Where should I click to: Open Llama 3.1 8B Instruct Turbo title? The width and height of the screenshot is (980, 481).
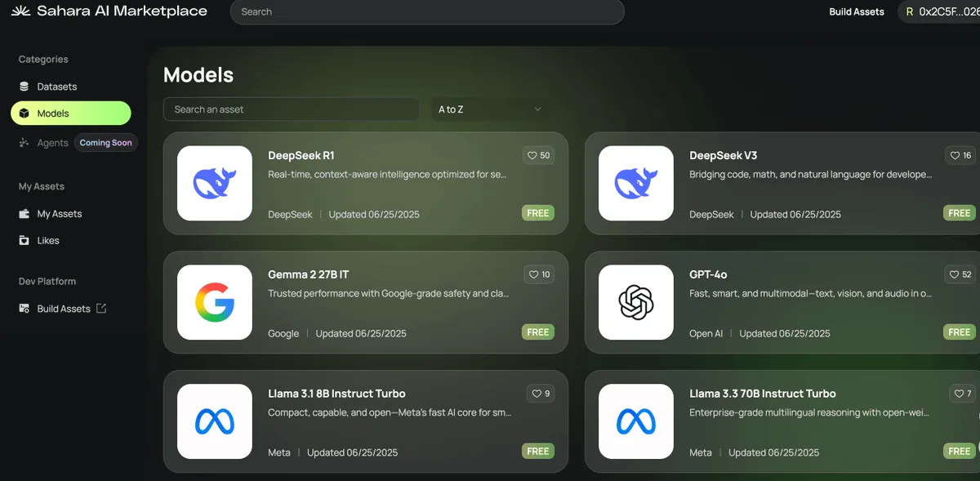coord(336,394)
